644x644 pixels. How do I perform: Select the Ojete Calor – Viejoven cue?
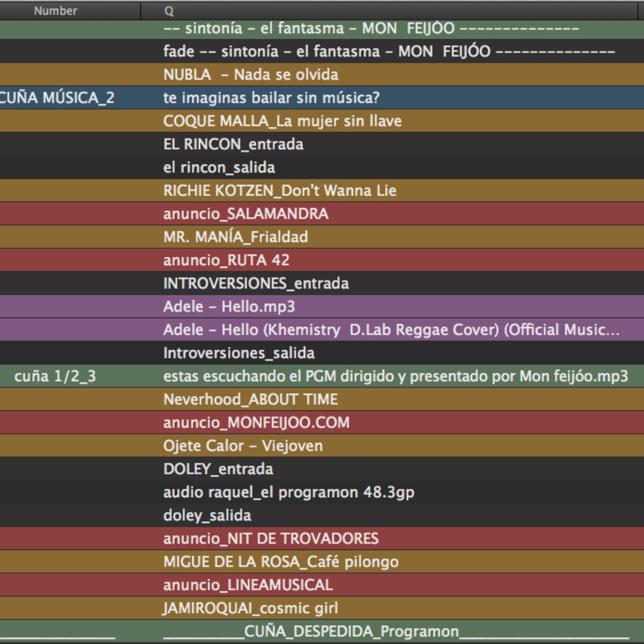(243, 446)
